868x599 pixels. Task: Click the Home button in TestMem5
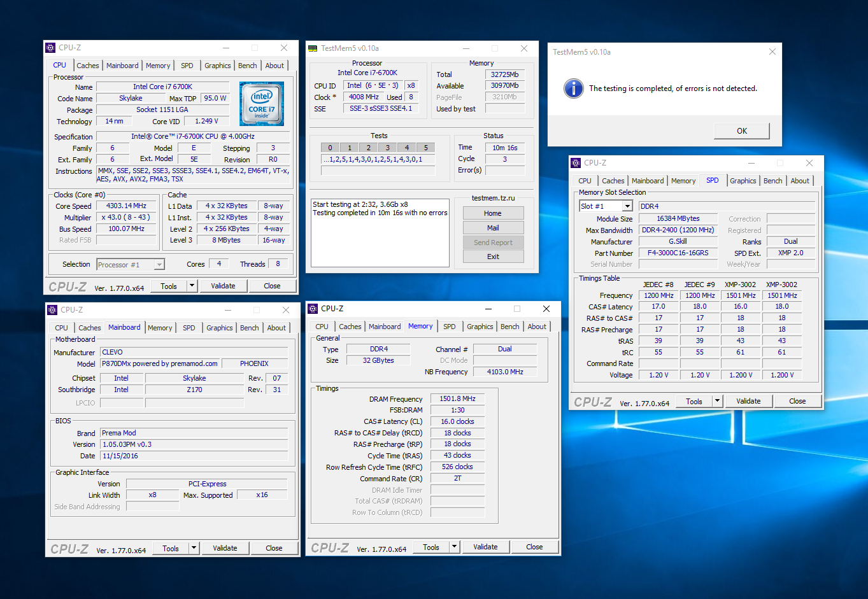(x=493, y=213)
